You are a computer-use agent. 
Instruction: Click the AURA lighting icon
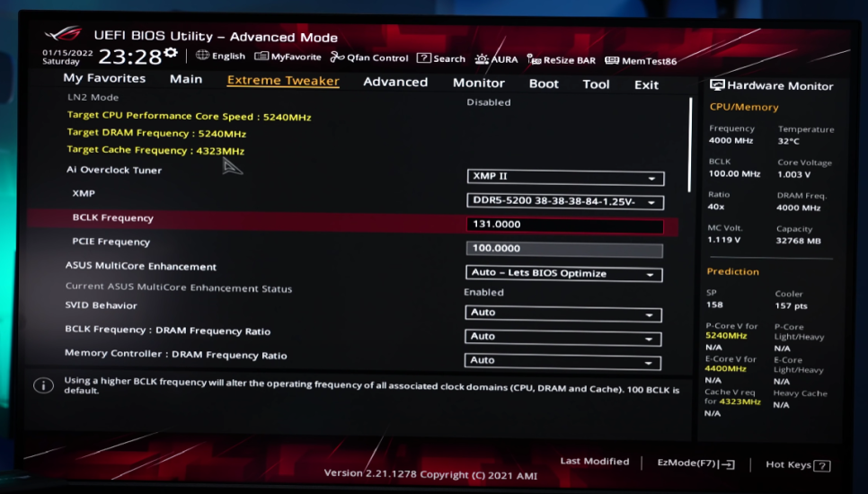coord(482,58)
